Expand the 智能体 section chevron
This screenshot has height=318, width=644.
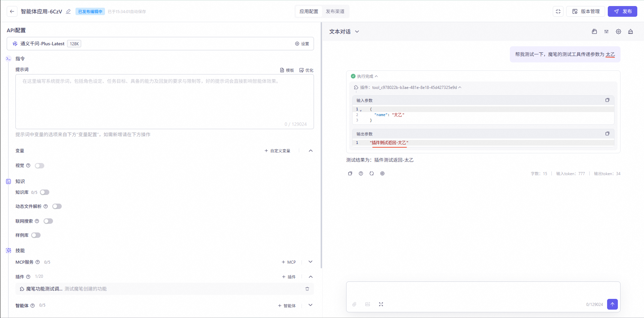311,305
